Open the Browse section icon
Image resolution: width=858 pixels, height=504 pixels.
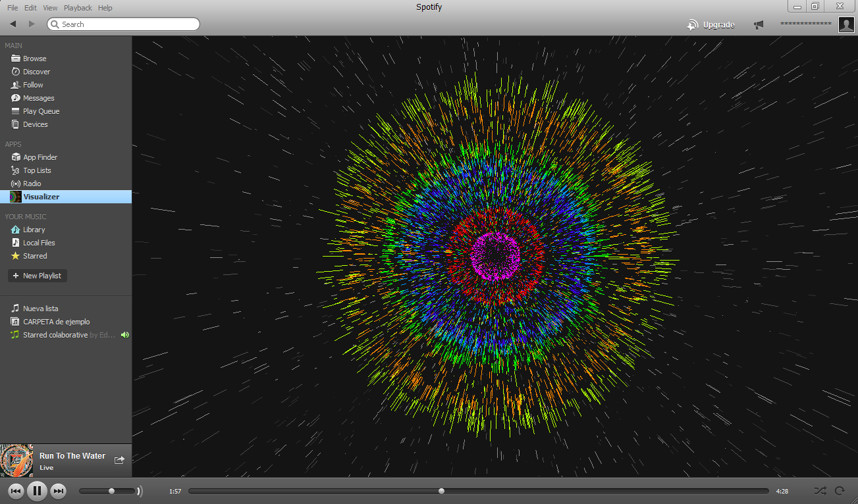tap(16, 59)
